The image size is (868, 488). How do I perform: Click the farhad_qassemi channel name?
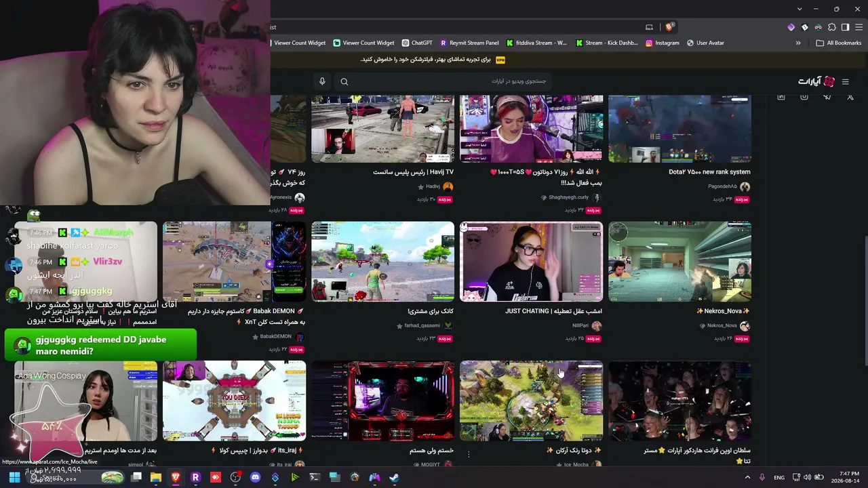(422, 325)
